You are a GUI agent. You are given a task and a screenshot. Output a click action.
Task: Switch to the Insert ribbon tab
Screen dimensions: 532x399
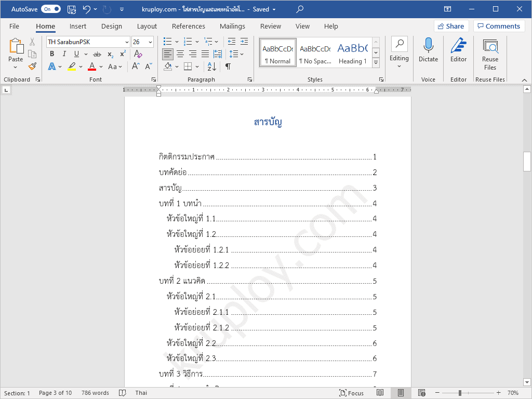click(78, 26)
